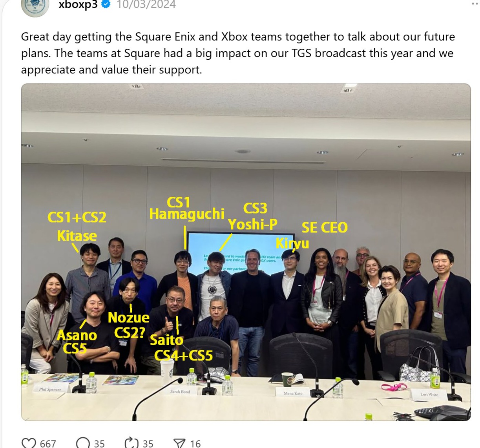The height and width of the screenshot is (448, 480).
Task: Open the group photo in full view
Action: 246,252
